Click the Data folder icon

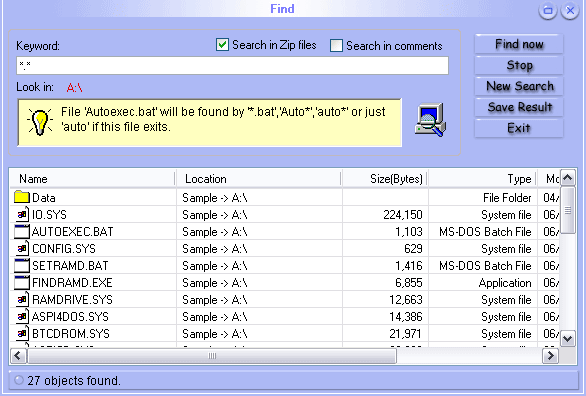[x=22, y=197]
